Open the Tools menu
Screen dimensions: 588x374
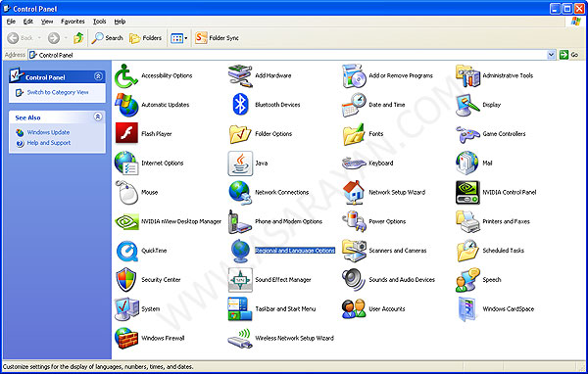(99, 22)
